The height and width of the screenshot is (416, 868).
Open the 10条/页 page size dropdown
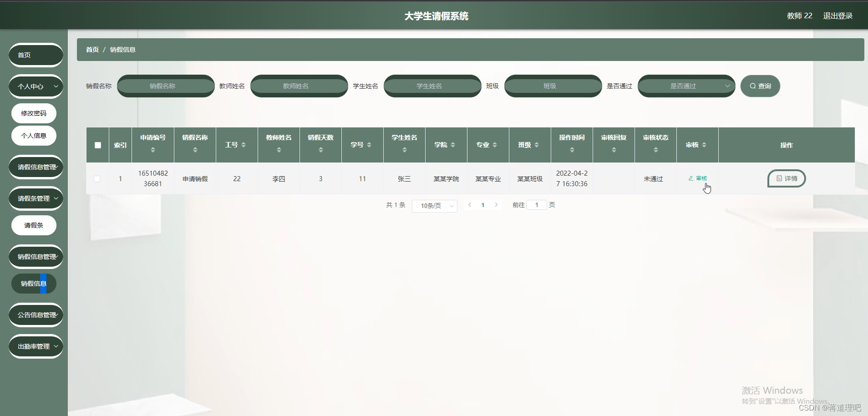click(x=434, y=205)
